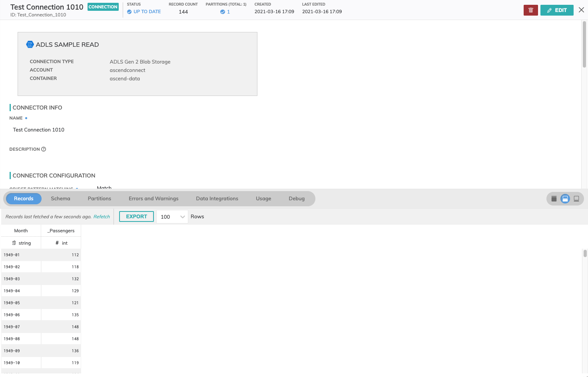The height and width of the screenshot is (377, 588).
Task: Click the Refetch link
Action: pyautogui.click(x=102, y=217)
